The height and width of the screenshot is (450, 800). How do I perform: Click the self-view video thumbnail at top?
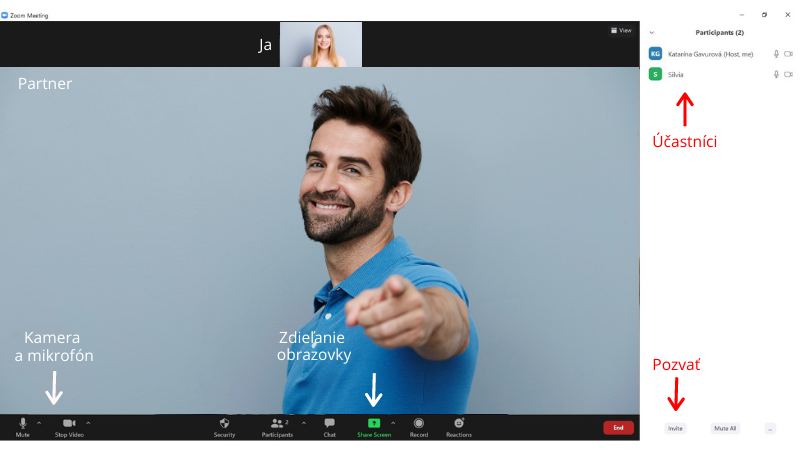320,44
